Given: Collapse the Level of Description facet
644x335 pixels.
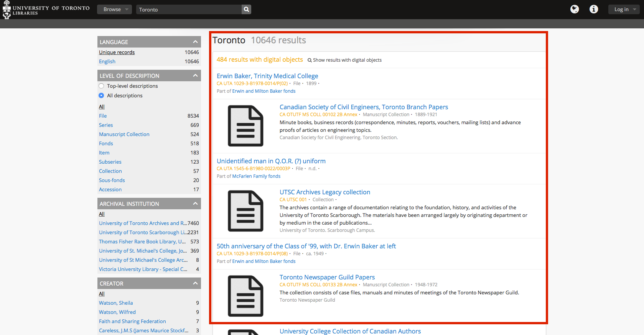Looking at the screenshot, I should (195, 76).
